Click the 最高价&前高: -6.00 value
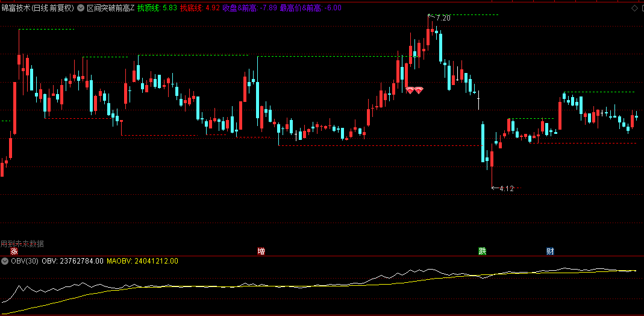This screenshot has height=316, width=644. pyautogui.click(x=310, y=8)
